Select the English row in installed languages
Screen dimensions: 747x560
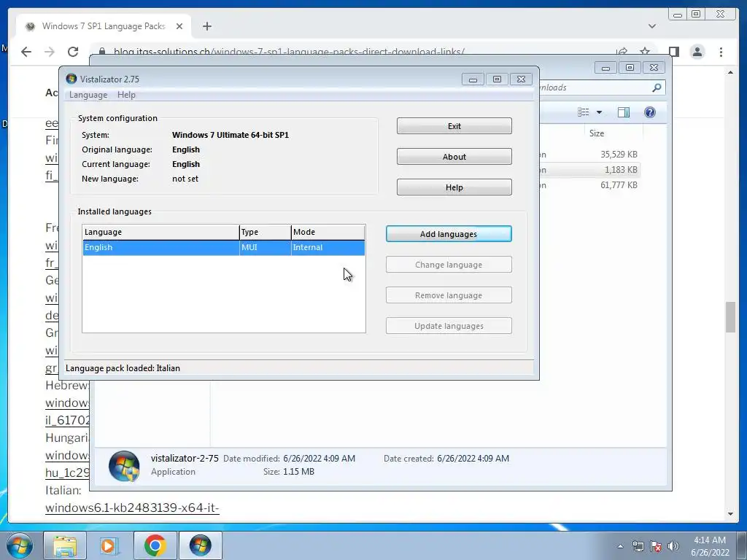coord(223,248)
